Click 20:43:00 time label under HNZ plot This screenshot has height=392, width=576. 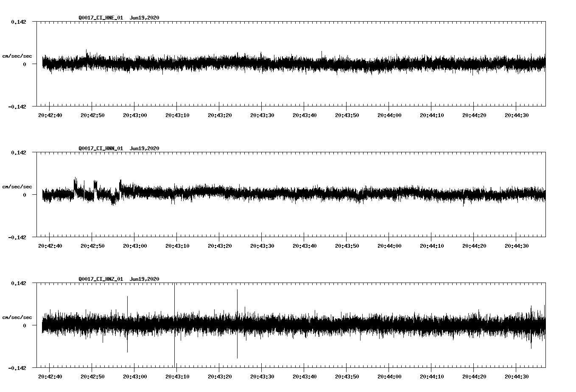pos(135,377)
